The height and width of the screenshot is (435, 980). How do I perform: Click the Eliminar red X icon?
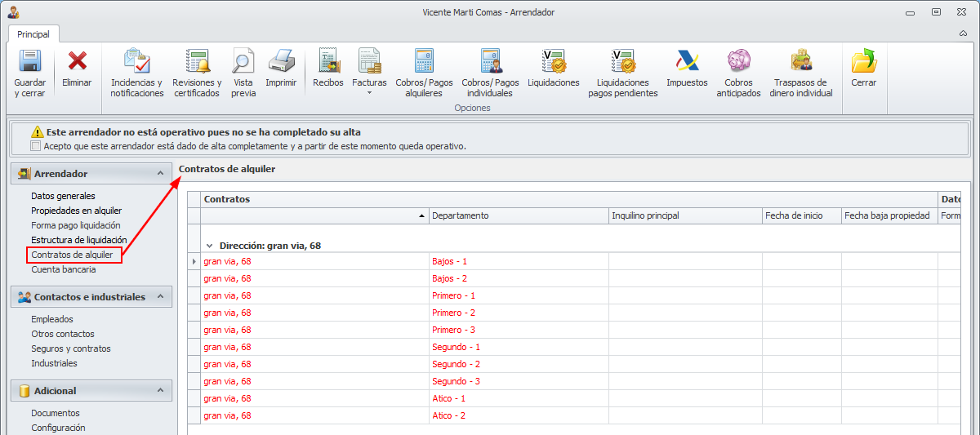tap(78, 64)
